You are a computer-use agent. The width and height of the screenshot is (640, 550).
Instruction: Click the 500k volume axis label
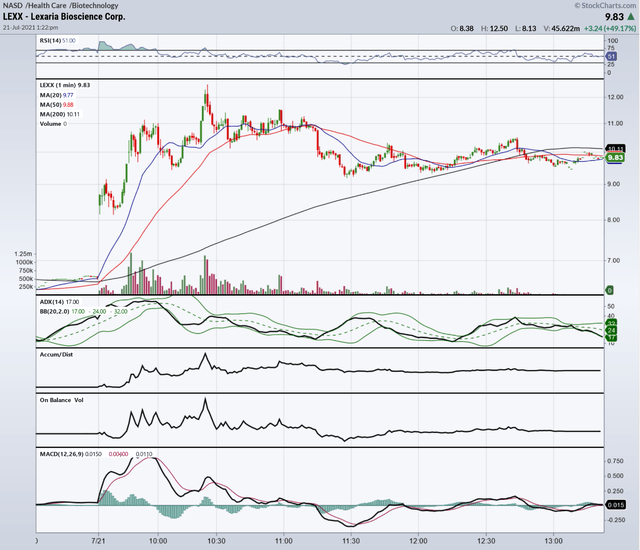pos(26,279)
